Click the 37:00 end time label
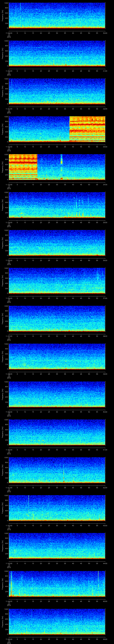114x644 pixels. [x=105, y=298]
